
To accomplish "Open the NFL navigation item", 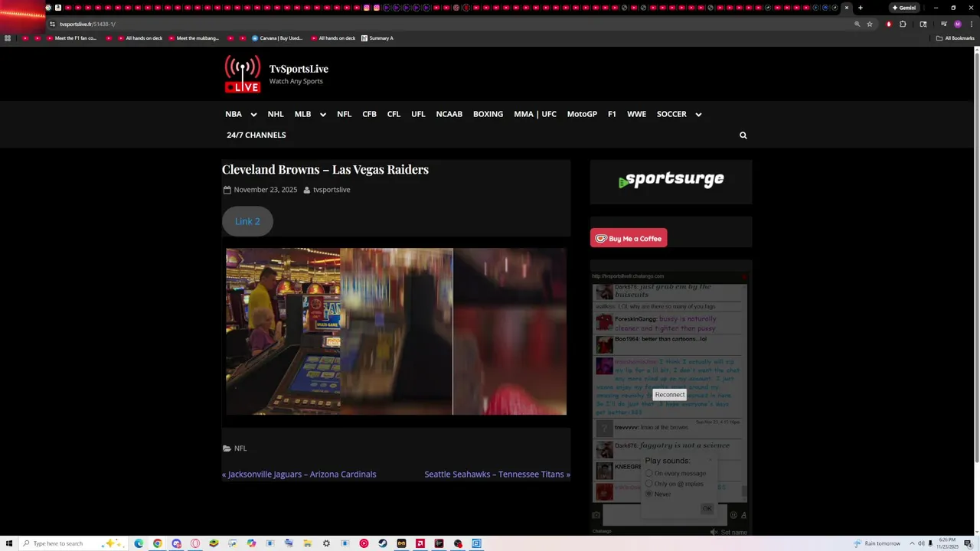I will click(344, 114).
